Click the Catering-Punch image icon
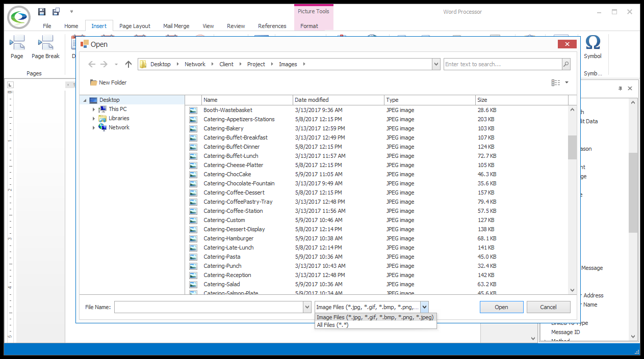 pos(193,266)
